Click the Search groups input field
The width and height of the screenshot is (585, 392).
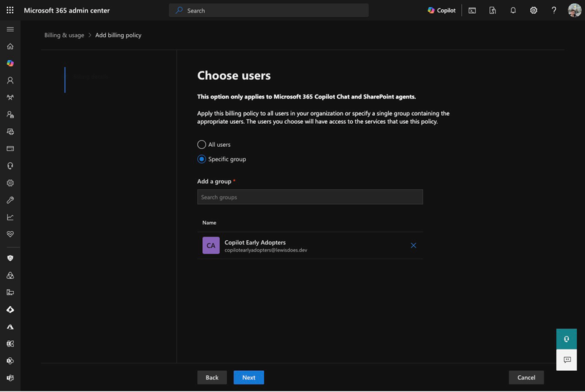coord(310,197)
